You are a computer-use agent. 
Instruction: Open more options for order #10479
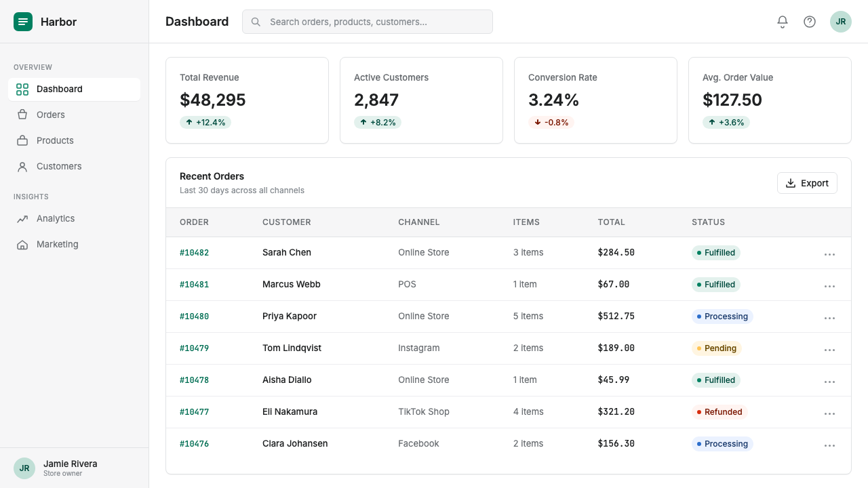[x=829, y=350]
